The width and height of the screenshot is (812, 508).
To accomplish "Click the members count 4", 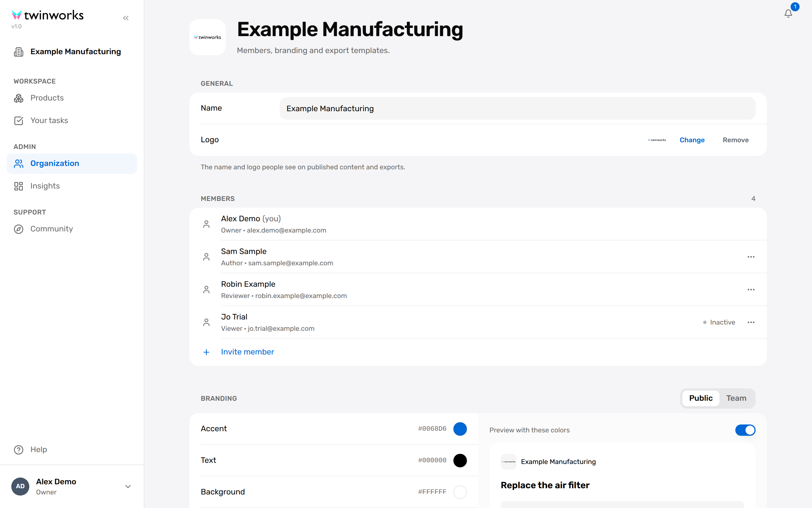I will [753, 199].
